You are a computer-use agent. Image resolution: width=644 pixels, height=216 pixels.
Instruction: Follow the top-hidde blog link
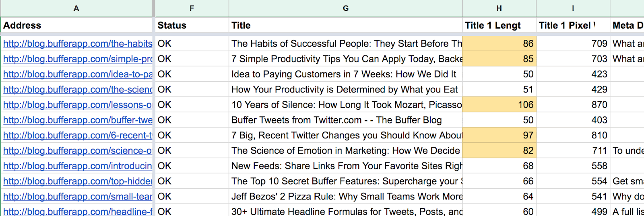pos(78,181)
